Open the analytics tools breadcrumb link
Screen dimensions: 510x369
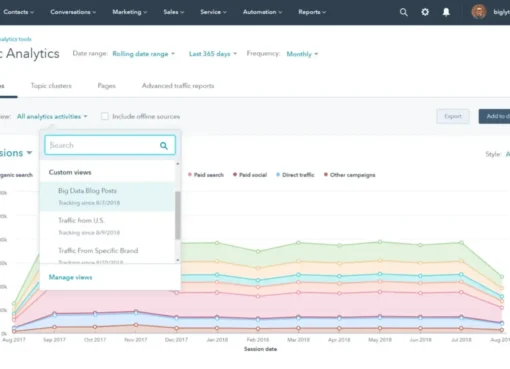16,39
